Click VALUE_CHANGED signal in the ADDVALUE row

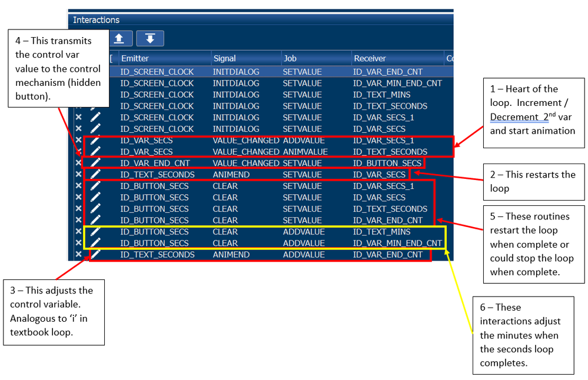[246, 140]
